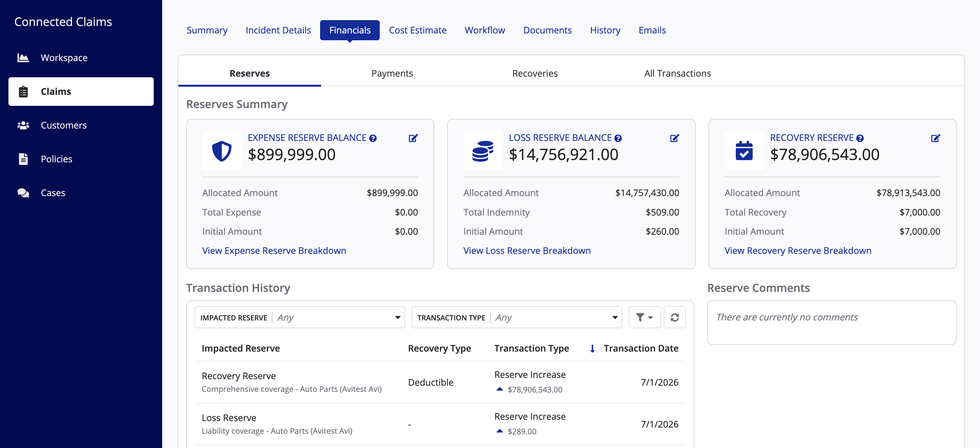Open the Emails tab
Image resolution: width=980 pixels, height=448 pixels.
pyautogui.click(x=652, y=30)
